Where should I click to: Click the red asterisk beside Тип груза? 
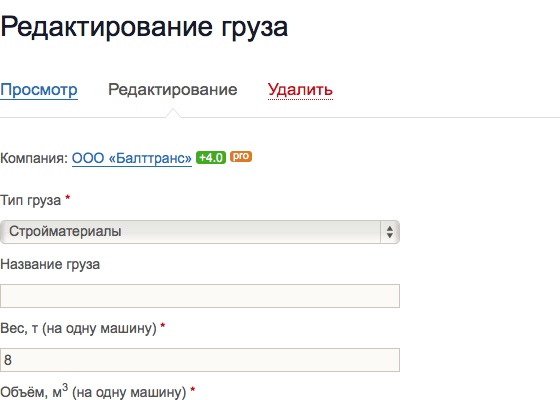[x=68, y=198]
